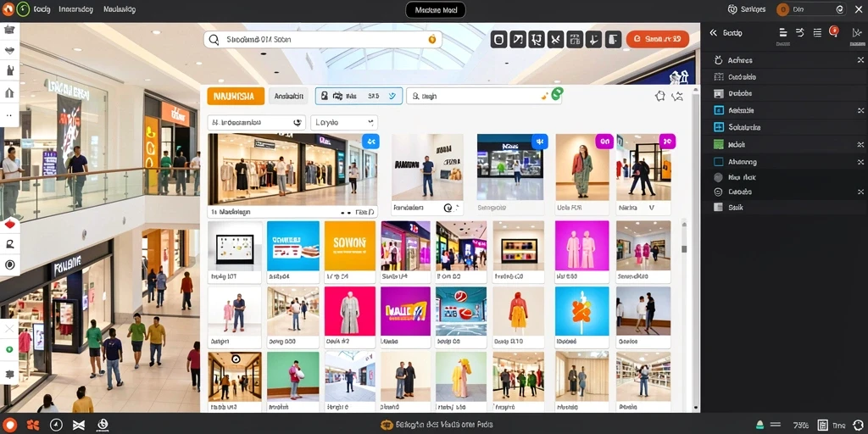Click the first rounded-square icon in top toolbar

498,39
